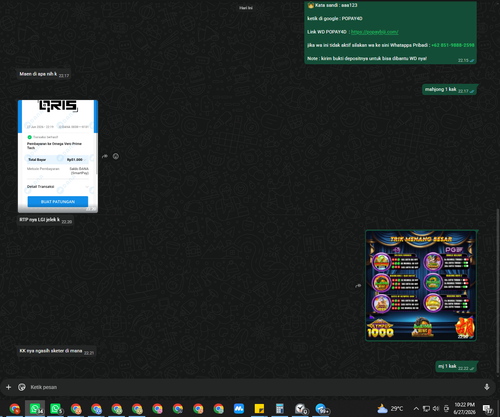This screenshot has width=500, height=417.
Task: Click the +62 851 WhatsApp phone number
Action: [453, 45]
